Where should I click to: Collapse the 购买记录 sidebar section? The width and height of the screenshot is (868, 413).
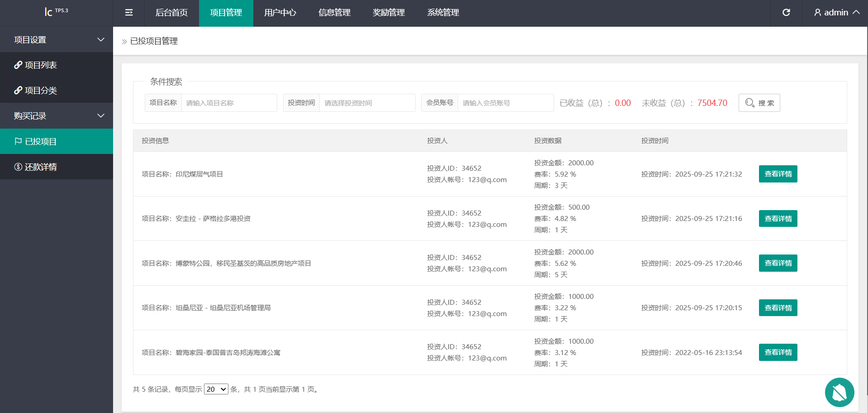tap(101, 116)
